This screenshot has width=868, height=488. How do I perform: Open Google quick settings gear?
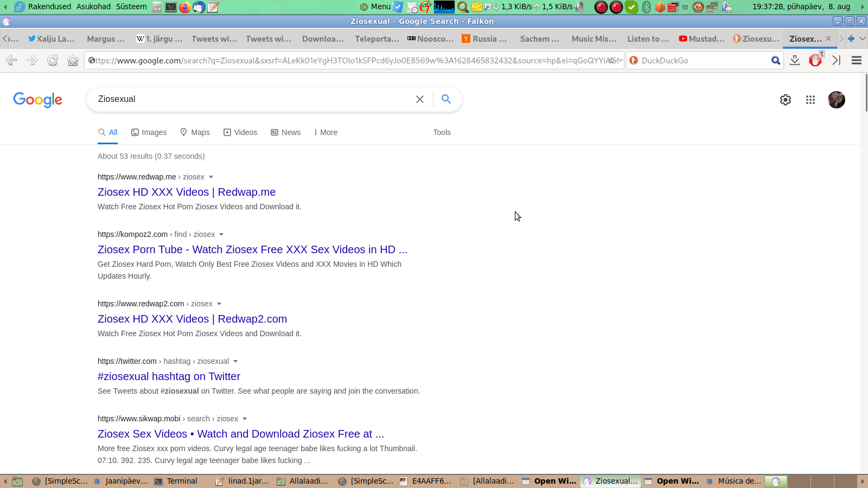[786, 100]
